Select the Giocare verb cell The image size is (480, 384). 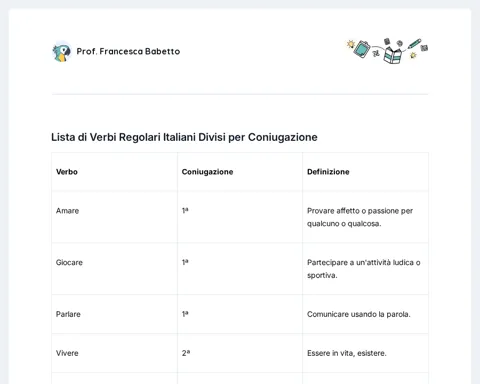(x=115, y=269)
